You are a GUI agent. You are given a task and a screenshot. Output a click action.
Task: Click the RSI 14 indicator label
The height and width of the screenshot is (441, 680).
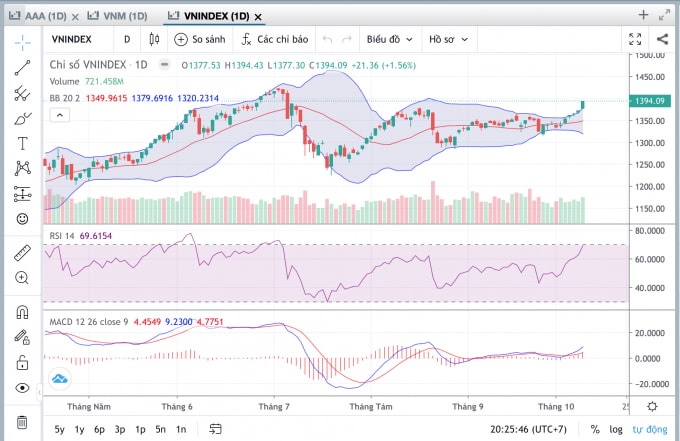click(62, 236)
